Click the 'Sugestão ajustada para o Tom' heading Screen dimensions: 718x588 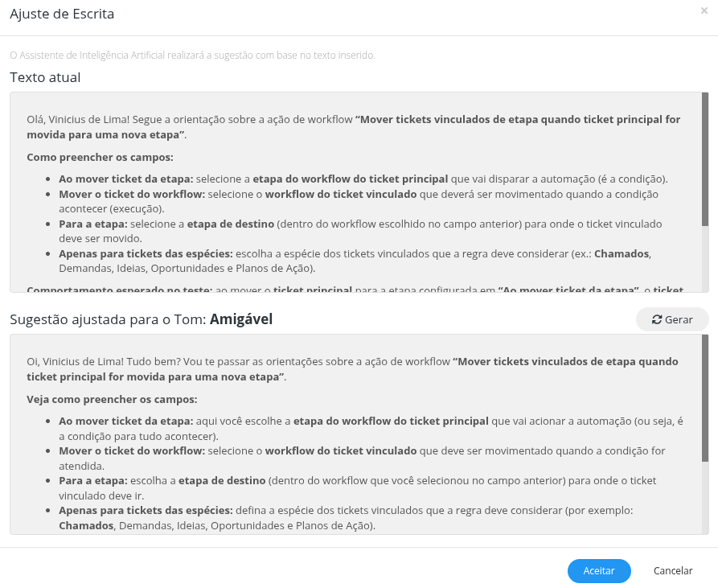[x=108, y=319]
